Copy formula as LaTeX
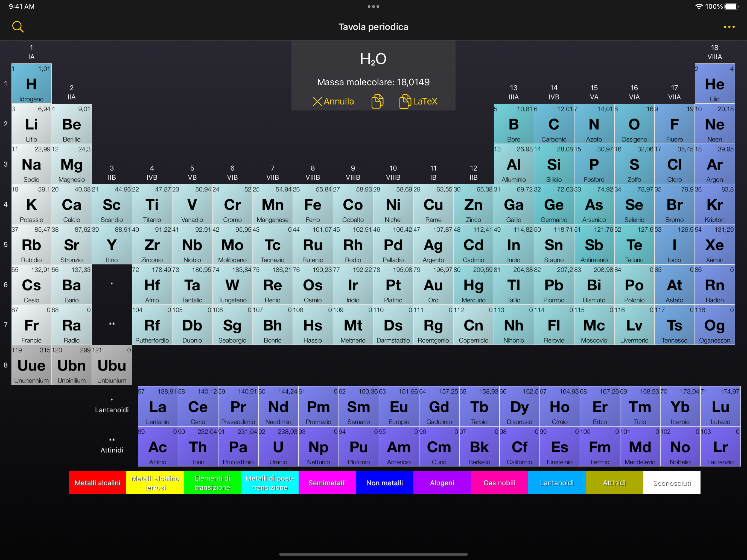747x560 pixels. click(418, 101)
